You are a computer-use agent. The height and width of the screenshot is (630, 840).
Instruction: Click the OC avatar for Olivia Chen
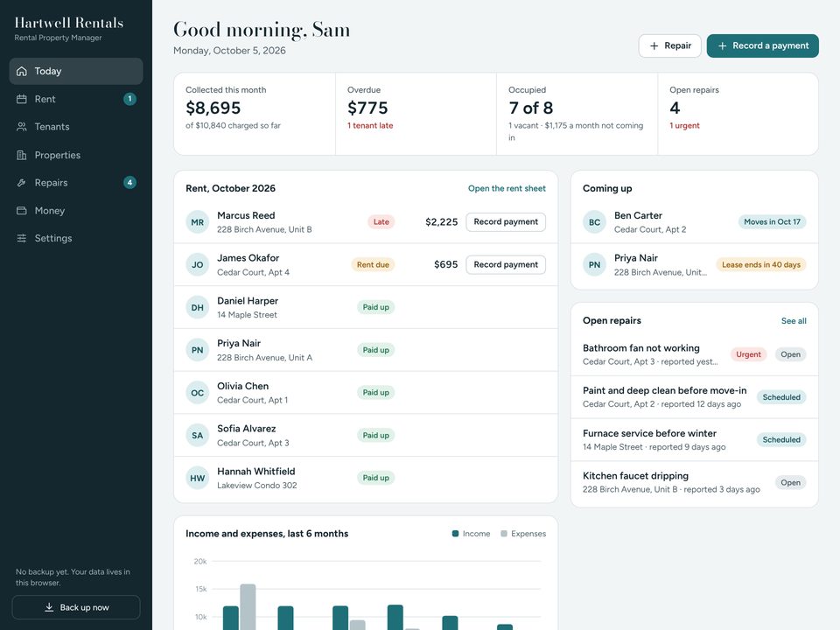(x=197, y=393)
